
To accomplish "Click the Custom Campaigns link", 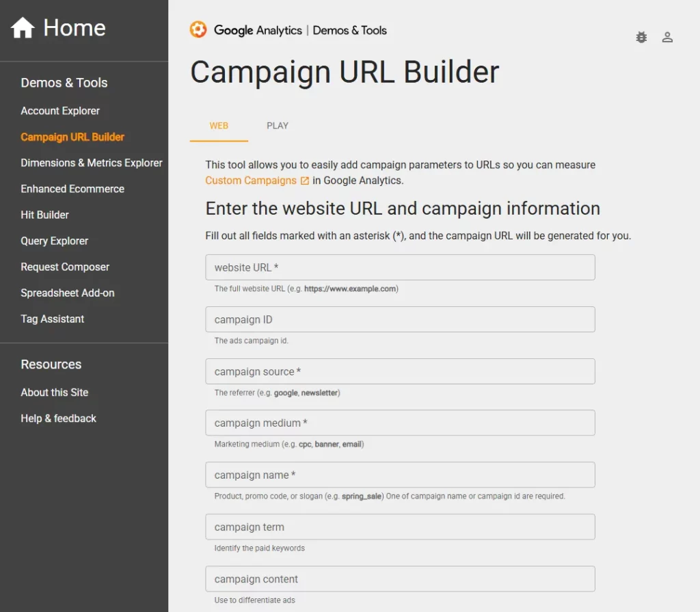I will [x=251, y=181].
